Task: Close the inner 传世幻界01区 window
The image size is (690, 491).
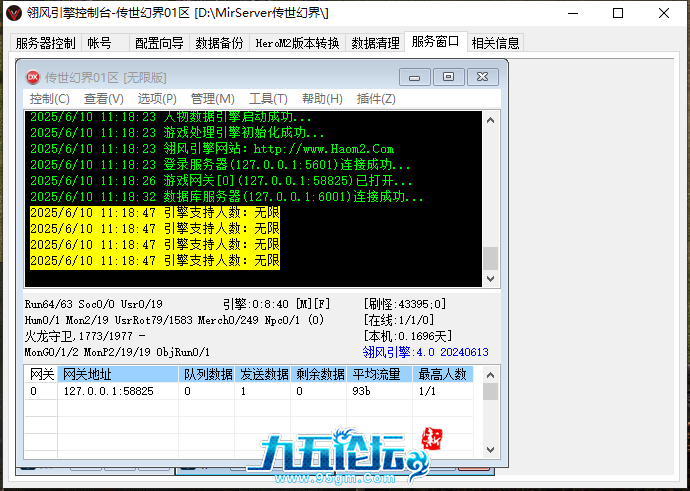Action: pyautogui.click(x=483, y=77)
